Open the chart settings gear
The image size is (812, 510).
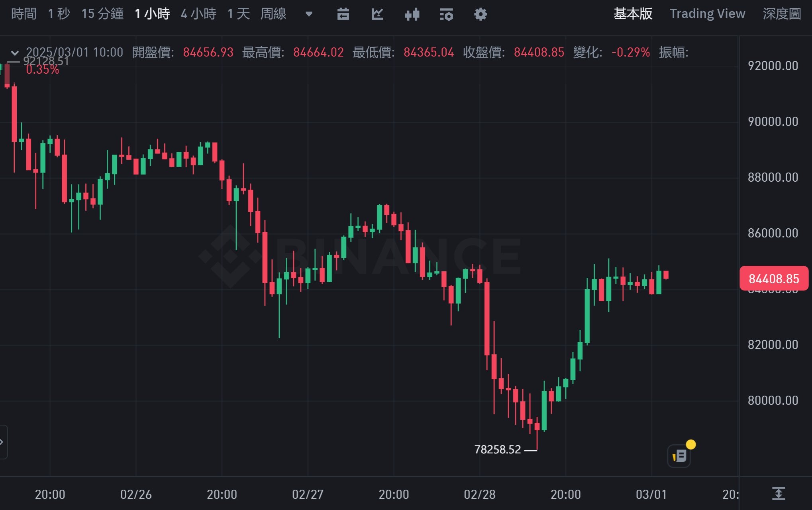(481, 14)
